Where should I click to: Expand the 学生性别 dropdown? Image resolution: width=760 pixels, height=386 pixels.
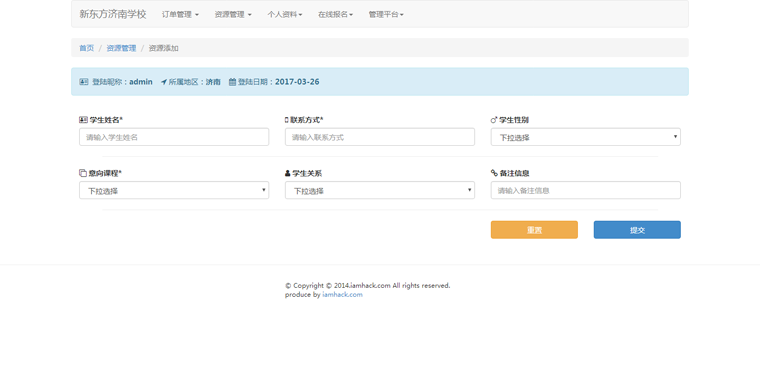click(x=586, y=137)
